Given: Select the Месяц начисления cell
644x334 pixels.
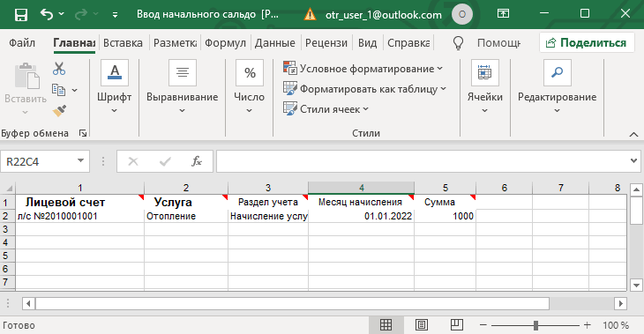Looking at the screenshot, I should tap(362, 203).
